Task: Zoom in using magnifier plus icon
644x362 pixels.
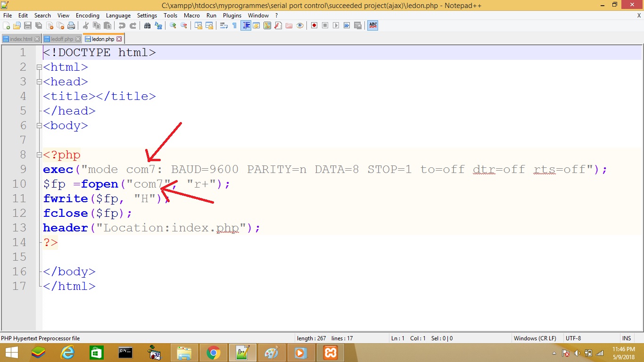Action: (173, 25)
